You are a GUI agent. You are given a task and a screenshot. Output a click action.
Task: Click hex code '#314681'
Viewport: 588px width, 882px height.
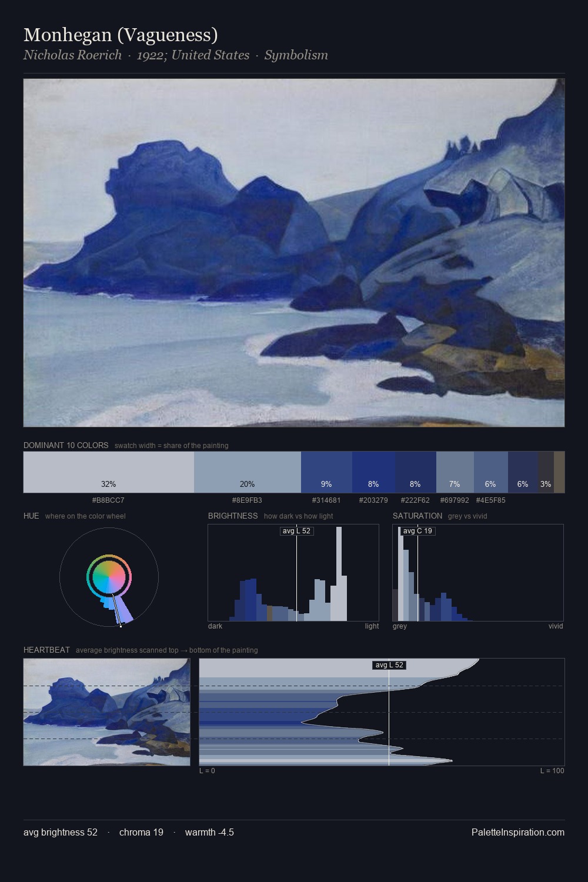[326, 500]
